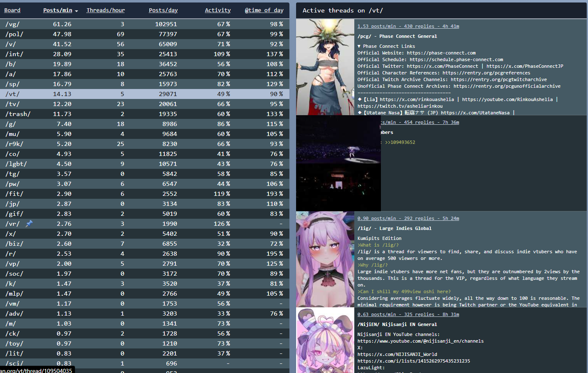Select the /soc/ board row
This screenshot has width=588, height=373.
coord(145,274)
